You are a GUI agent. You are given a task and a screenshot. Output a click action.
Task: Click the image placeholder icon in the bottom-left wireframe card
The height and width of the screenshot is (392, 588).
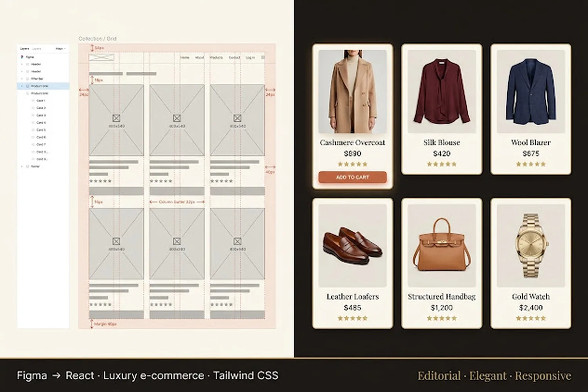pyautogui.click(x=116, y=241)
